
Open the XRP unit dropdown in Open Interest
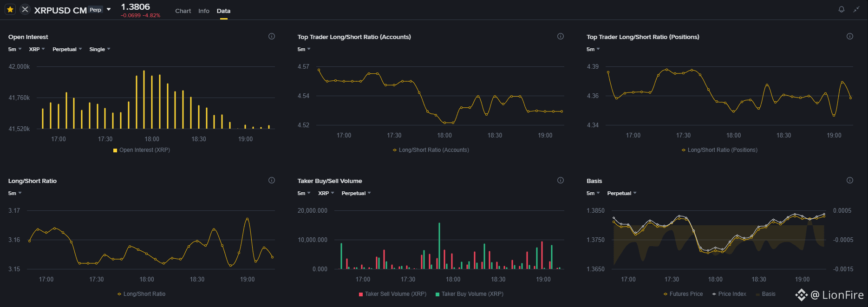(x=37, y=49)
